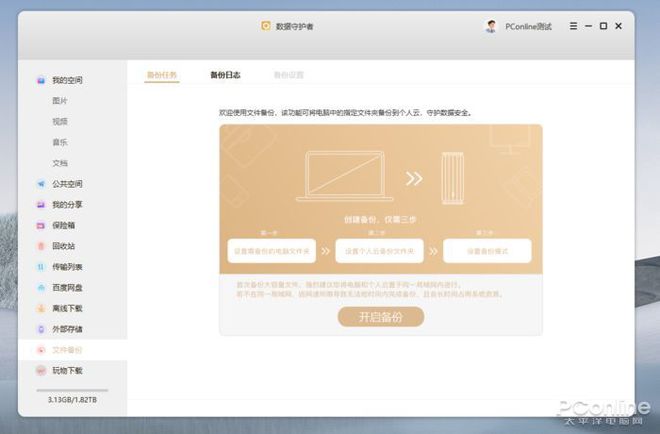
Task: Click the welcome text about 文件备份
Action: point(346,113)
